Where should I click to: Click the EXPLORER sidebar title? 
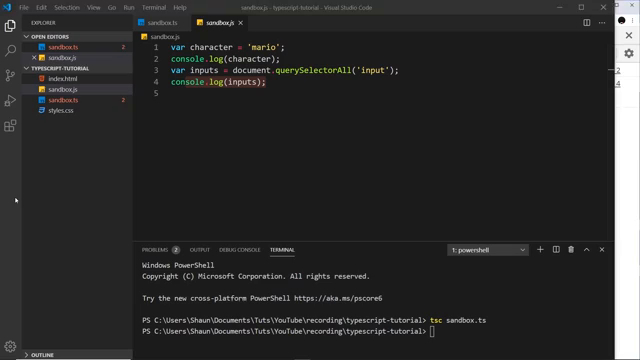pos(43,23)
